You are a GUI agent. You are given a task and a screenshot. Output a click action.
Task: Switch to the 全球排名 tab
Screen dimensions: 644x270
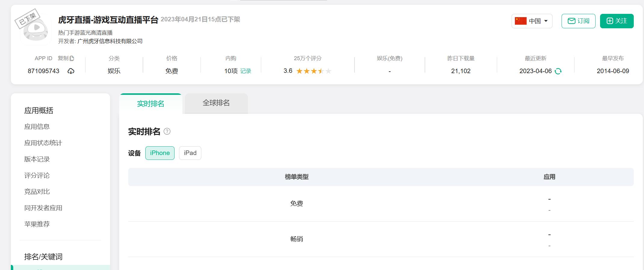click(216, 103)
